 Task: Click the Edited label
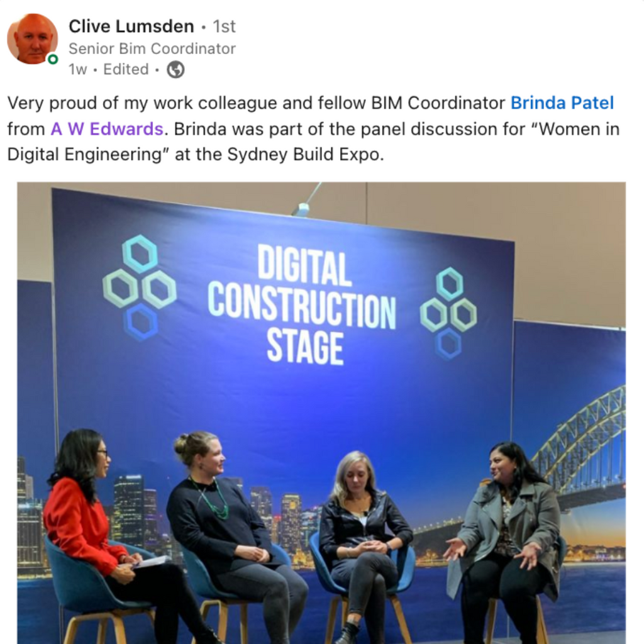coord(126,69)
